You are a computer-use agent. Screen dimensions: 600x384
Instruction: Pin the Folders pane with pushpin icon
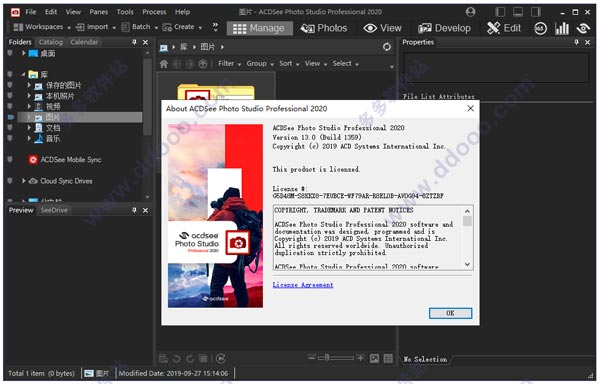click(x=134, y=42)
